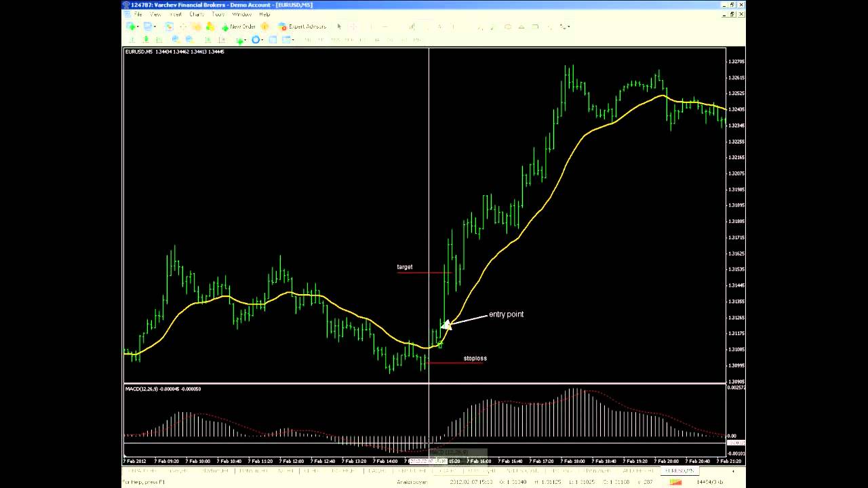Select the Ellipse drawing tool
The width and height of the screenshot is (868, 488).
(508, 26)
